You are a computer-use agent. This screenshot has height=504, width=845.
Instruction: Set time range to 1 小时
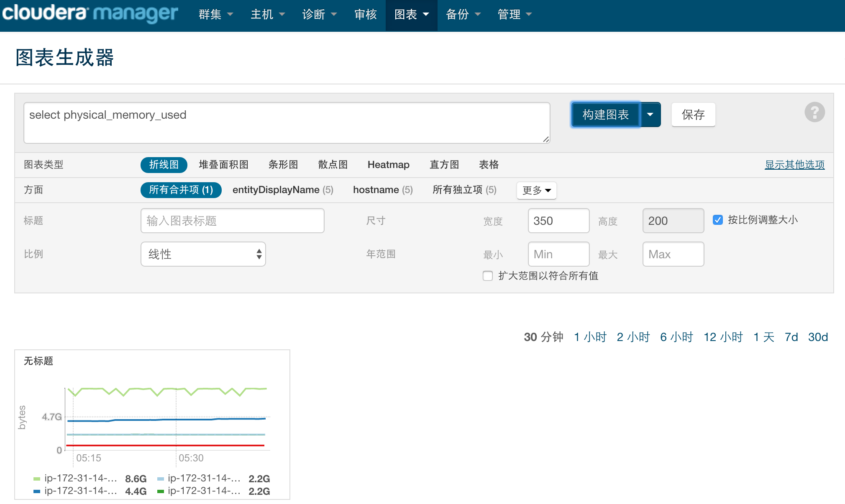coord(590,337)
